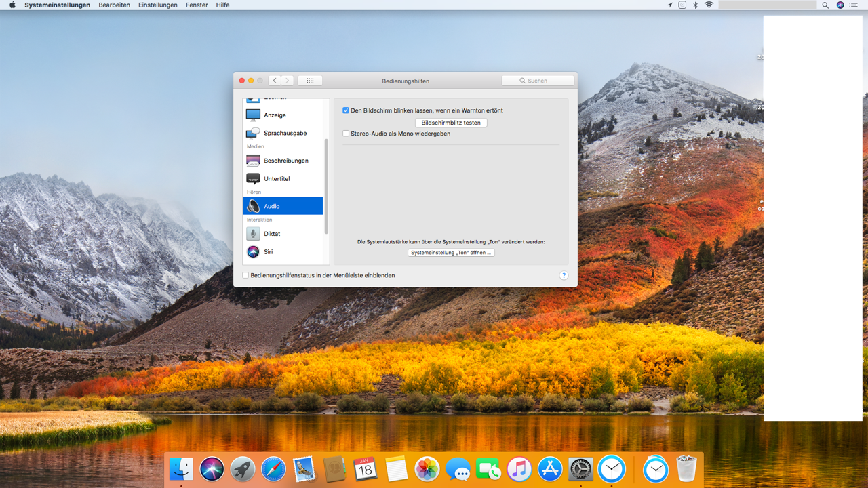Enable Bedienungshilfenstatus in der Menüleiste
868x488 pixels.
pos(245,275)
